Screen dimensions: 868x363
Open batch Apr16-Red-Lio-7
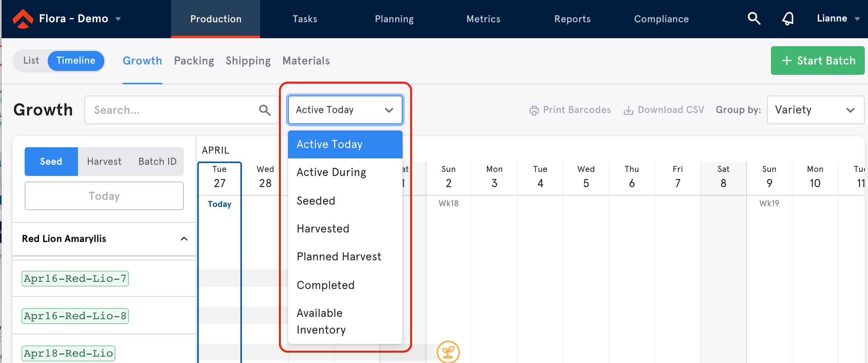click(x=75, y=279)
